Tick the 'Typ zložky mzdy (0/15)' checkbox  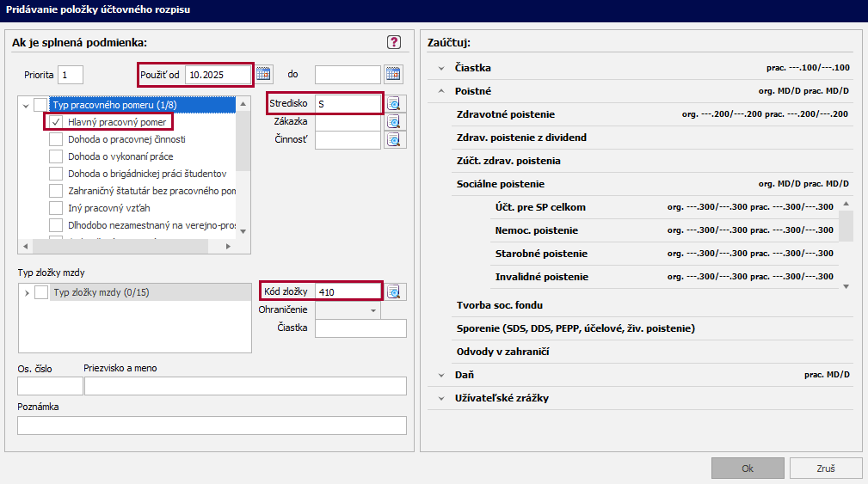coord(41,292)
